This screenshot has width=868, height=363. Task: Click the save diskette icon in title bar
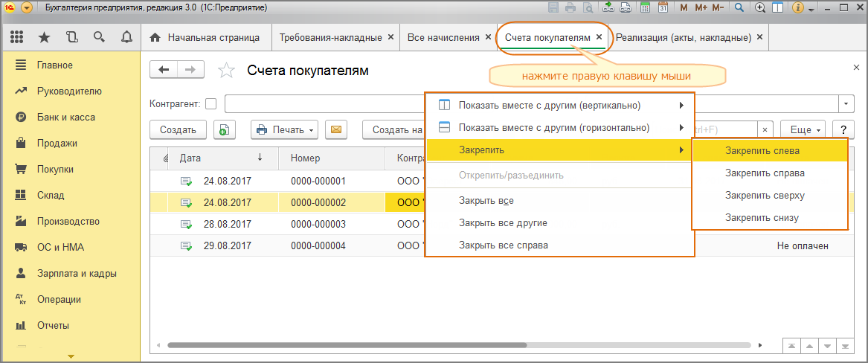pos(553,8)
